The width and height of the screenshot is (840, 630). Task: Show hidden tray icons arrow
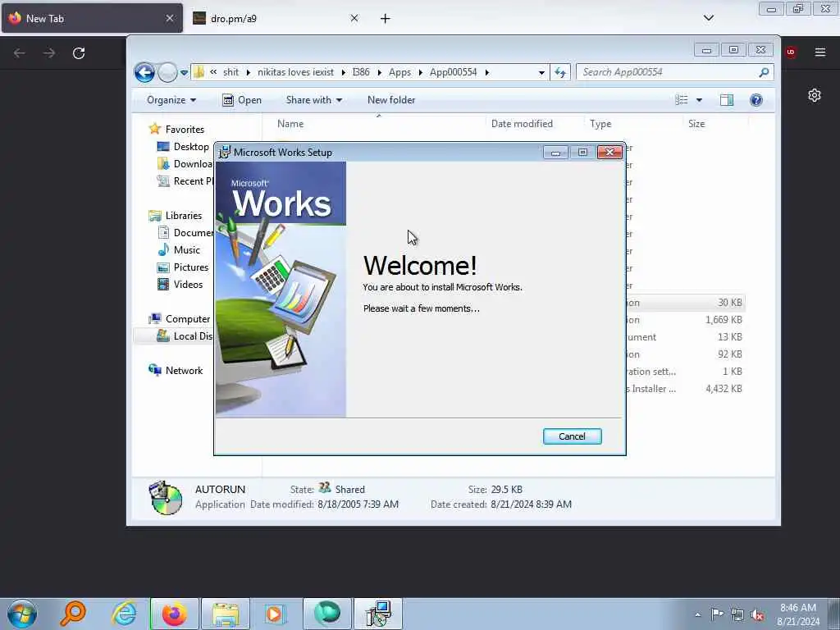tap(697, 614)
